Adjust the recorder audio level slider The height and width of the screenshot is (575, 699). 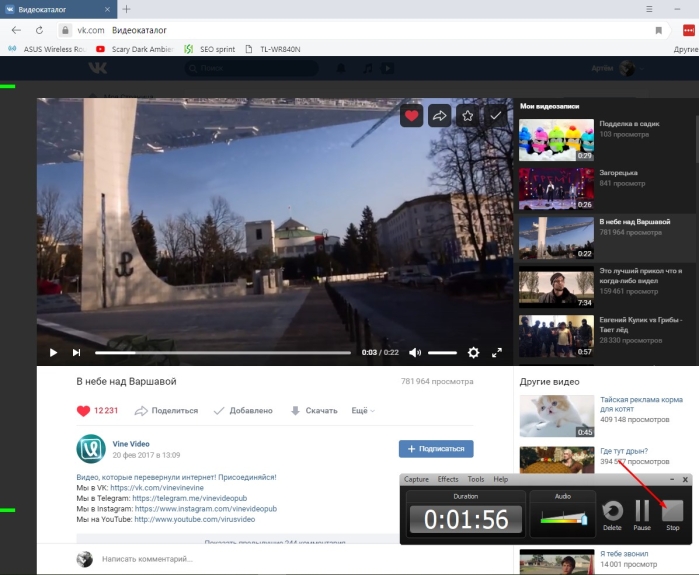pyautogui.click(x=564, y=519)
